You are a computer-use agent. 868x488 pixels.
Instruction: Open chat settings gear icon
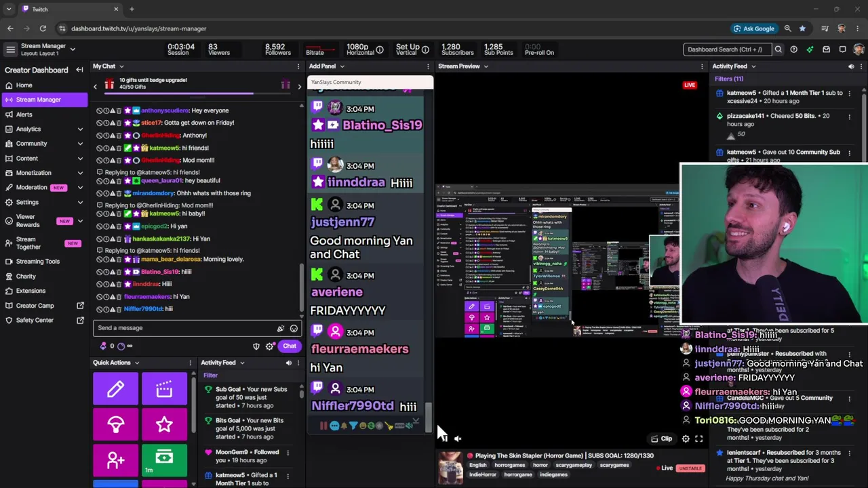pos(270,346)
